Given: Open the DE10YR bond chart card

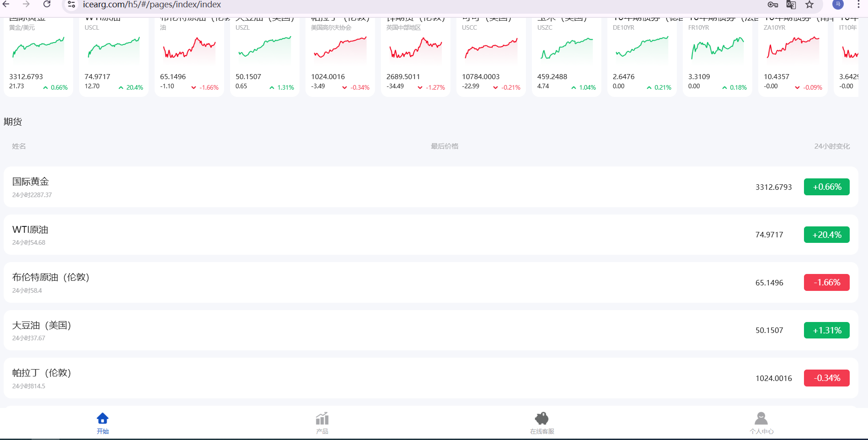Looking at the screenshot, I should click(642, 55).
